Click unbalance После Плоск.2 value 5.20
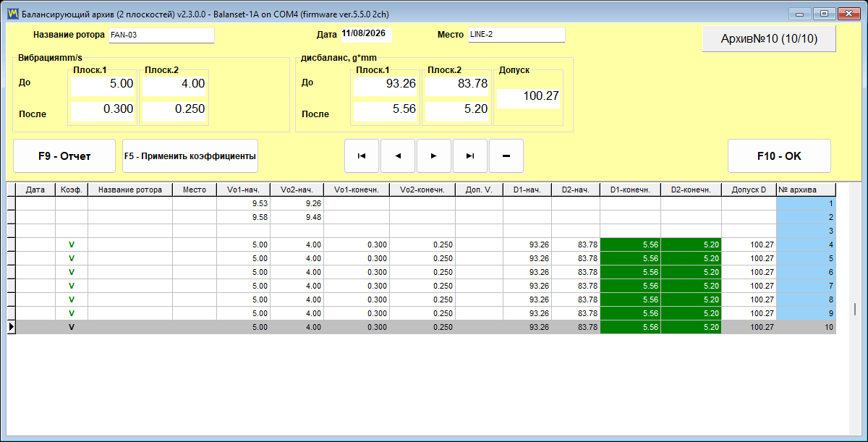This screenshot has width=868, height=442. tap(456, 110)
